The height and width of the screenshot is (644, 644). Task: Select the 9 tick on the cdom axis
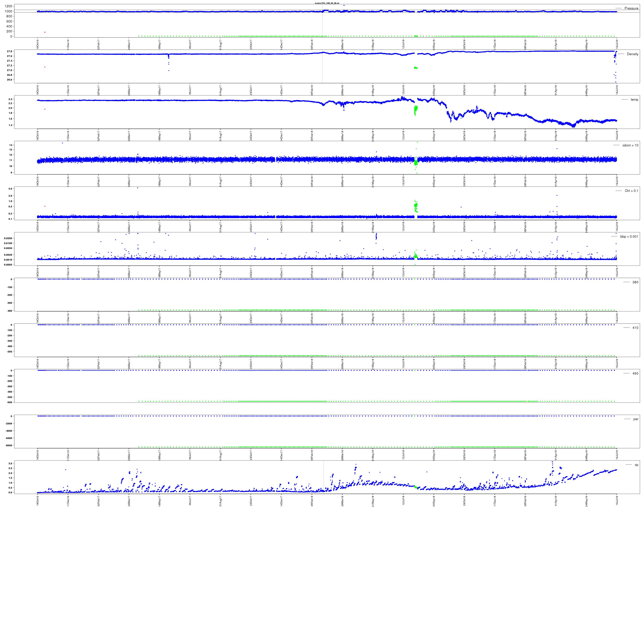[x=12, y=173]
